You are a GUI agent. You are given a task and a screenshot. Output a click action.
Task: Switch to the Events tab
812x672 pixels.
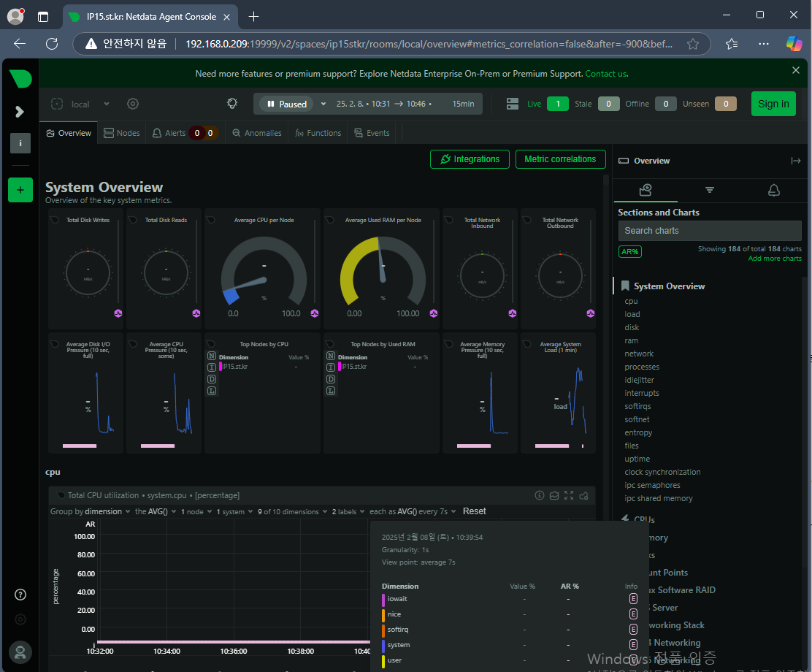[x=372, y=133]
